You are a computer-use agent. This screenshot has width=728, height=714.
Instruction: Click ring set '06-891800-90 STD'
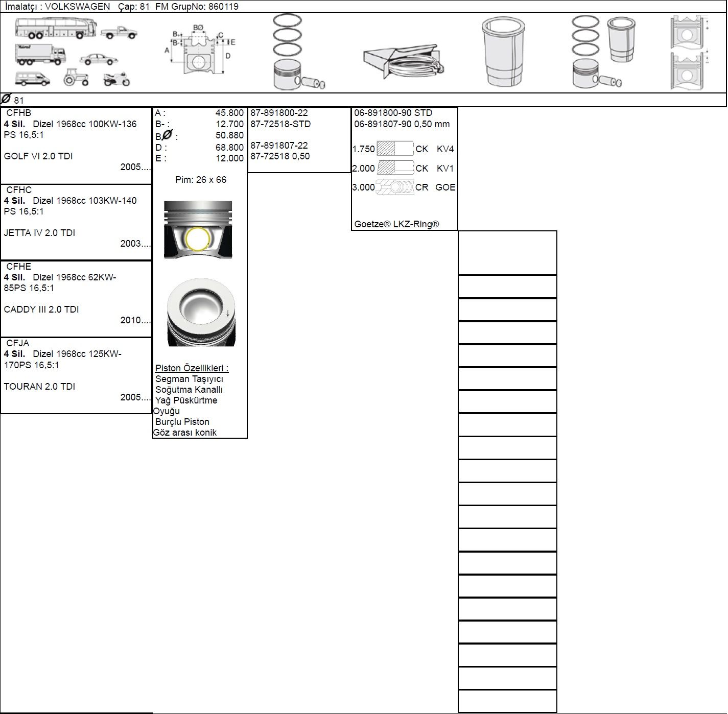coord(393,113)
